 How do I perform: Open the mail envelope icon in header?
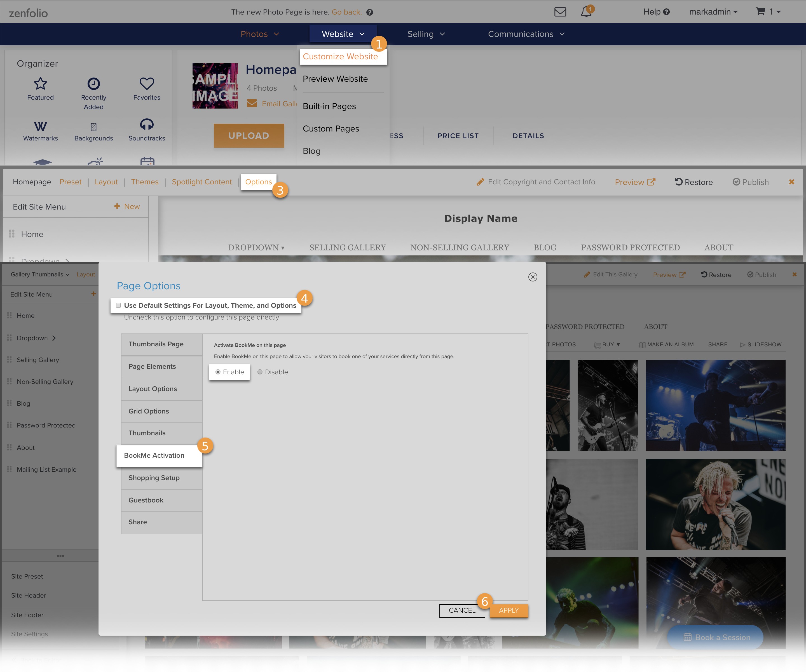tap(560, 12)
